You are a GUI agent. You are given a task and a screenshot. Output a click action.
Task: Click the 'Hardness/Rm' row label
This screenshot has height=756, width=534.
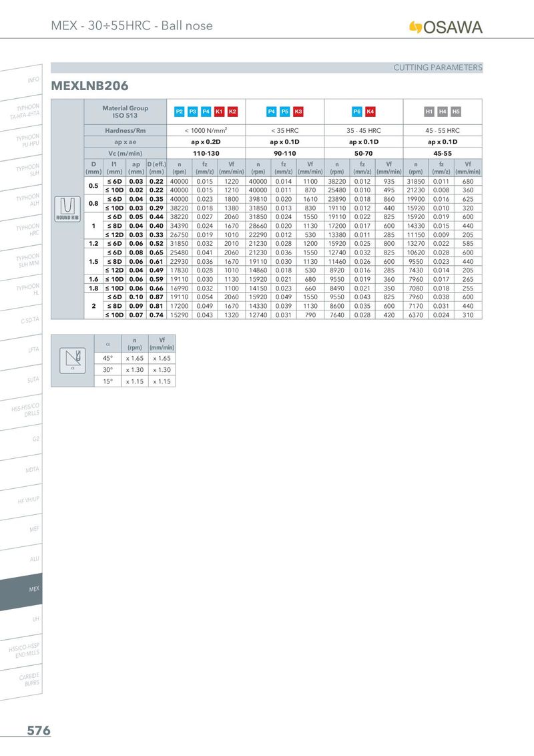click(x=125, y=131)
